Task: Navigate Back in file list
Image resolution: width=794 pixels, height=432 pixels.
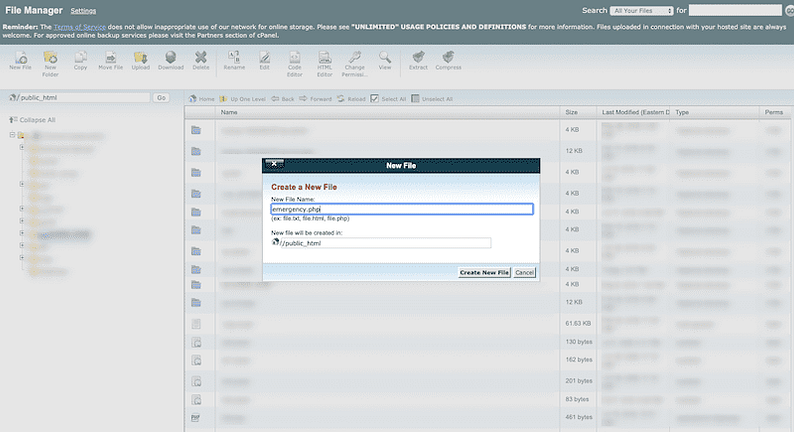Action: [283, 99]
